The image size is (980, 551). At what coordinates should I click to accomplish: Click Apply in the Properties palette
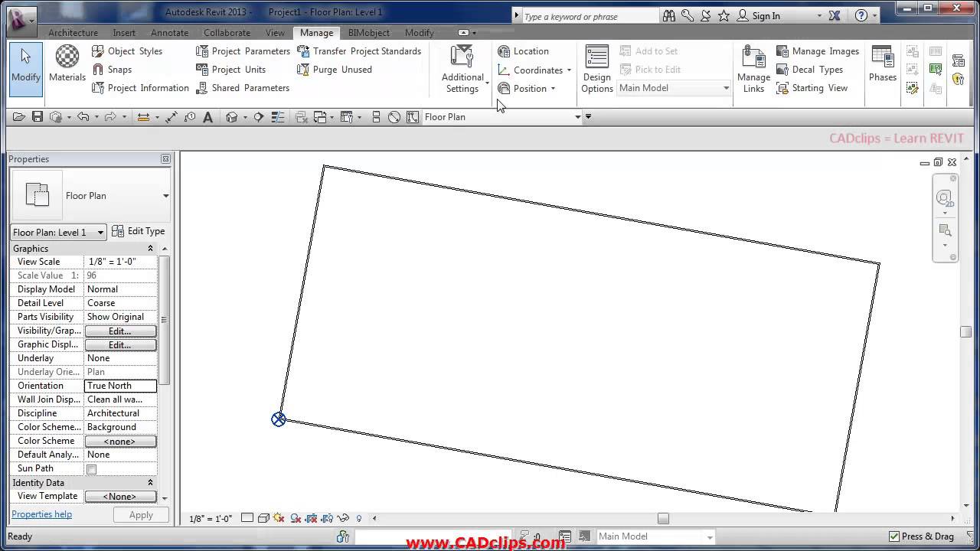point(141,514)
